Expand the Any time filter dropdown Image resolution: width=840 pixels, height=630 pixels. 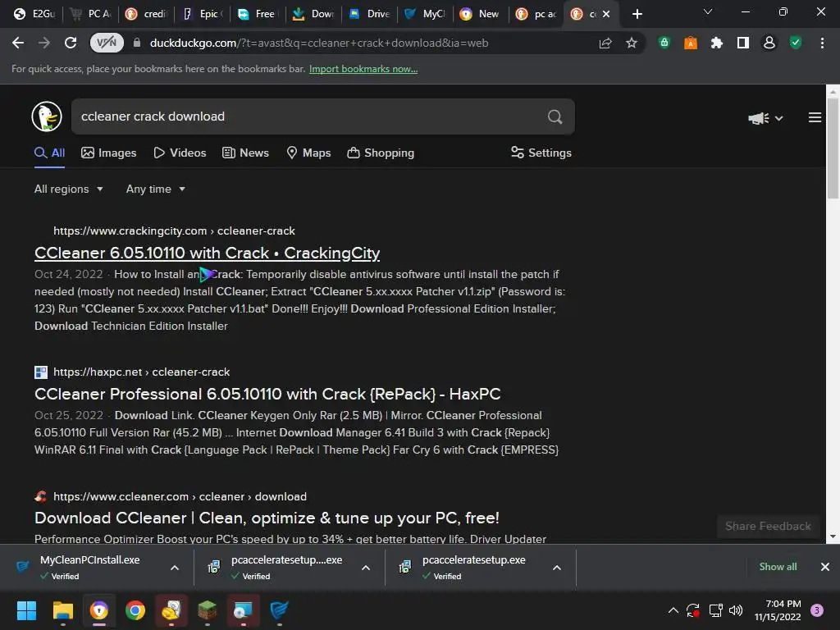click(155, 189)
